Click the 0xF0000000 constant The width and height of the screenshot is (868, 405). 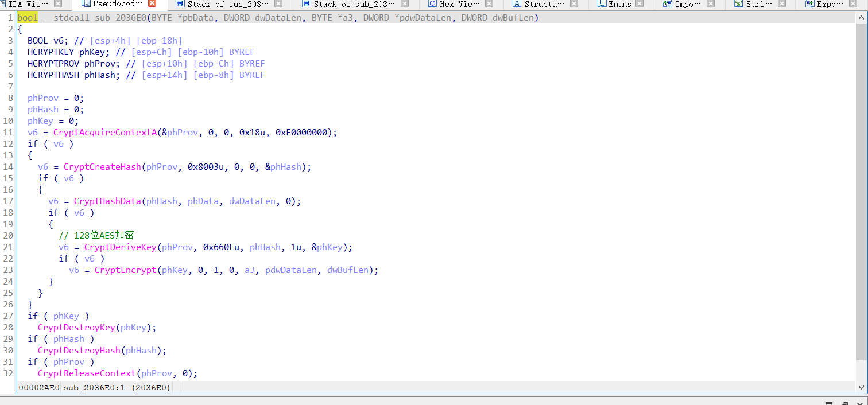[301, 133]
